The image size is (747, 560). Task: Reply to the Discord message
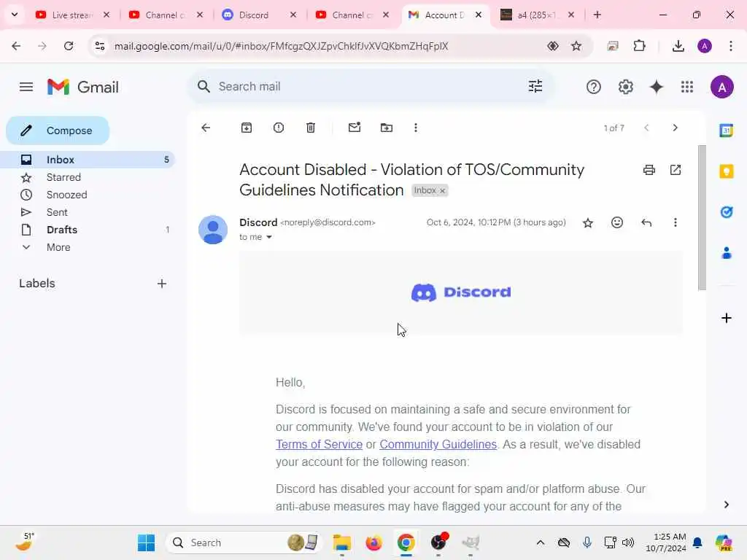(x=646, y=222)
